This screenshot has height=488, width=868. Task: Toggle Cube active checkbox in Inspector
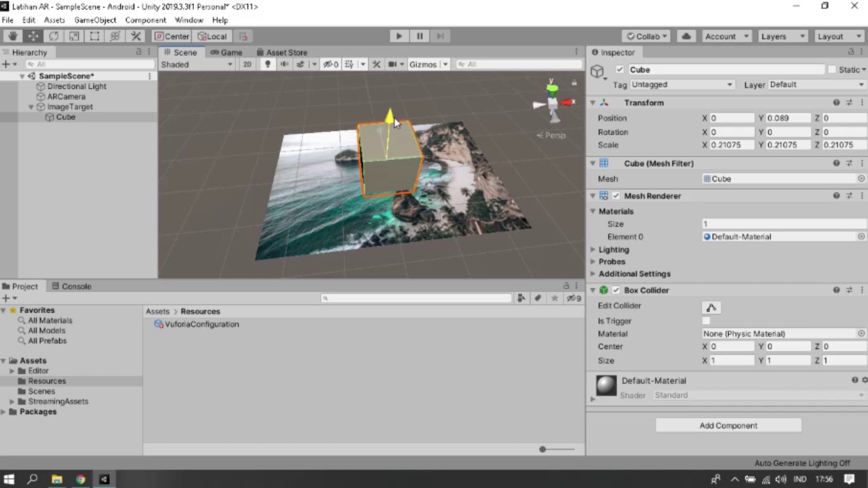tap(619, 70)
